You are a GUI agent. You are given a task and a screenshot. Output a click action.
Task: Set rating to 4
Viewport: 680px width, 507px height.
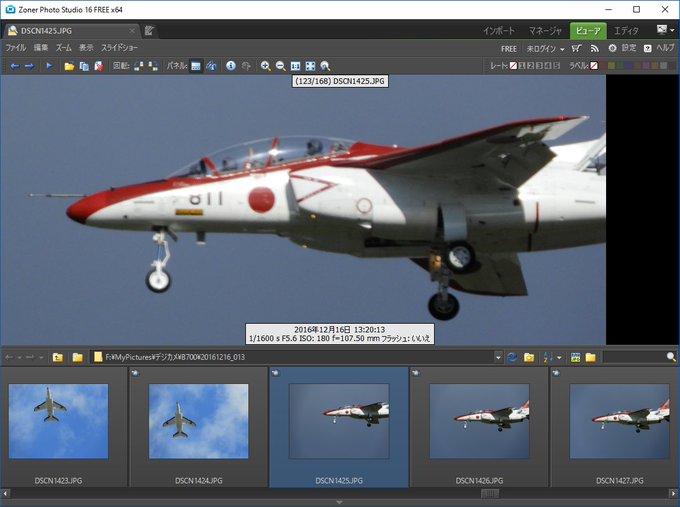pyautogui.click(x=548, y=65)
